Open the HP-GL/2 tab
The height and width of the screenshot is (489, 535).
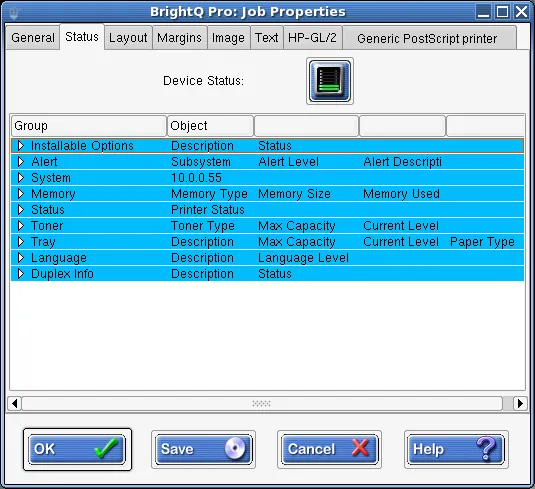coord(312,38)
